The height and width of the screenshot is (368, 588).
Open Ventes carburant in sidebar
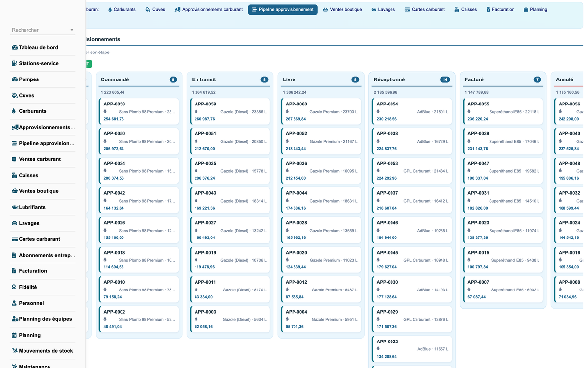click(x=43, y=159)
